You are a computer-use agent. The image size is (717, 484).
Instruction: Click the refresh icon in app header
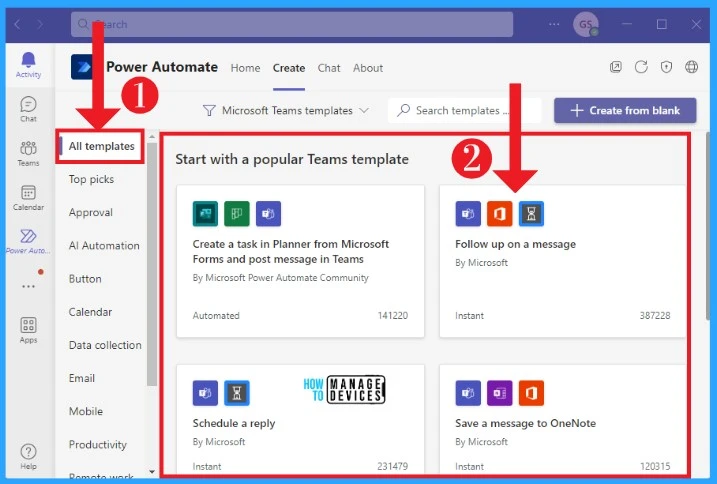(x=641, y=68)
